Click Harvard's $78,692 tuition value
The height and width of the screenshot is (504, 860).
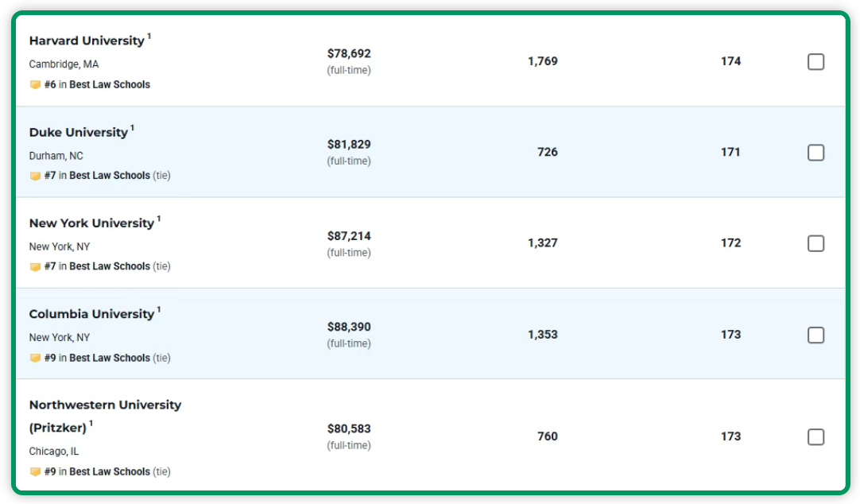tap(349, 54)
